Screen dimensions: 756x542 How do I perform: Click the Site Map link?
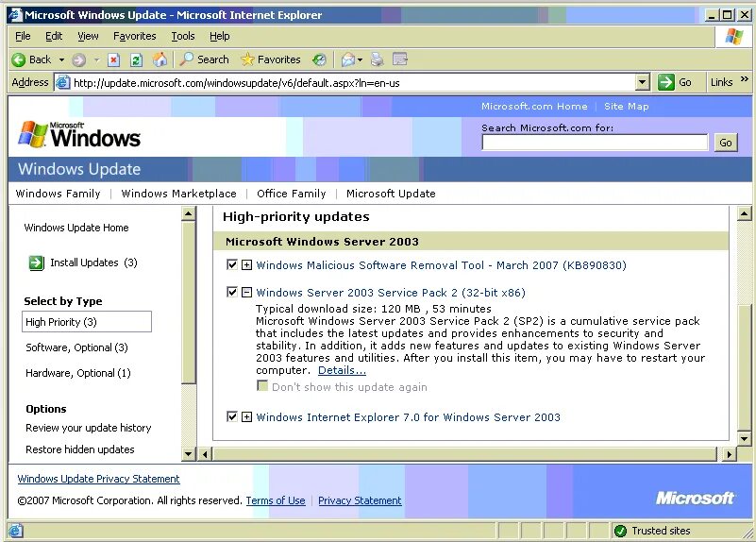point(627,106)
